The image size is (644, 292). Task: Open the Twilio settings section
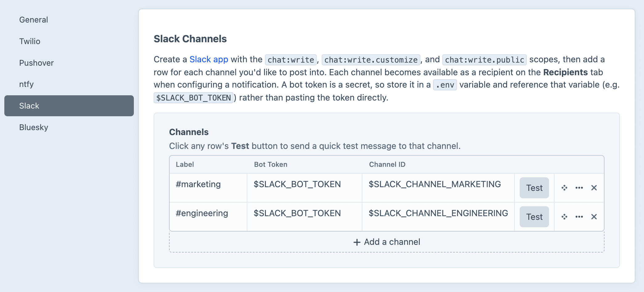point(69,41)
